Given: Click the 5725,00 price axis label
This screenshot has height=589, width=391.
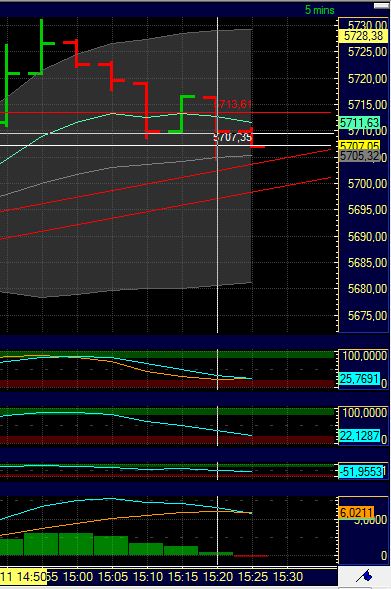Looking at the screenshot, I should click(x=367, y=51).
